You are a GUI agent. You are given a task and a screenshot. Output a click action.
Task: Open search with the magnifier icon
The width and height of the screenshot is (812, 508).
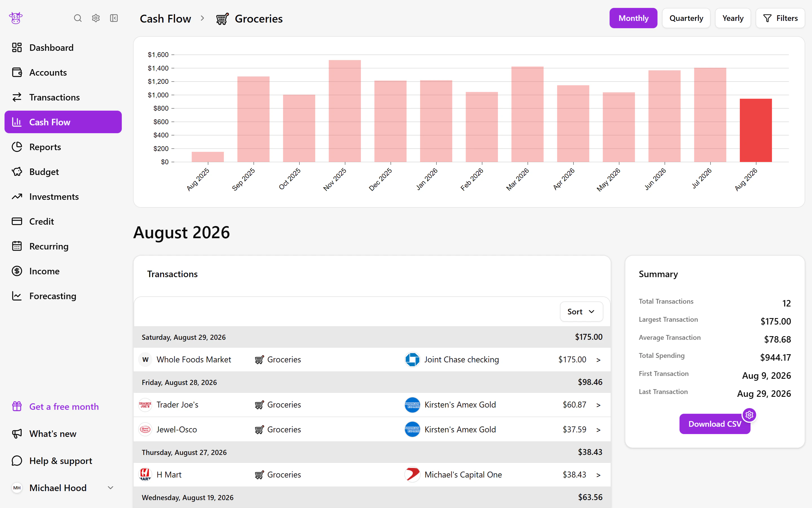pyautogui.click(x=78, y=18)
